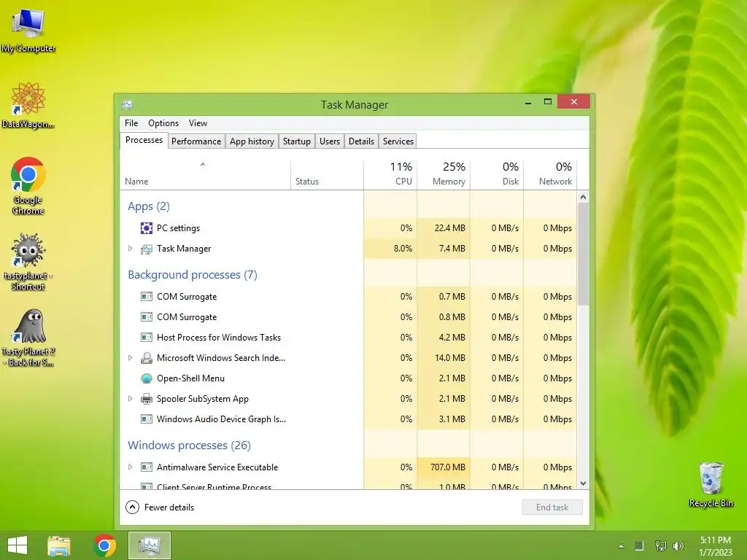747x560 pixels.
Task: Switch to the Startup tab
Action: pos(297,141)
